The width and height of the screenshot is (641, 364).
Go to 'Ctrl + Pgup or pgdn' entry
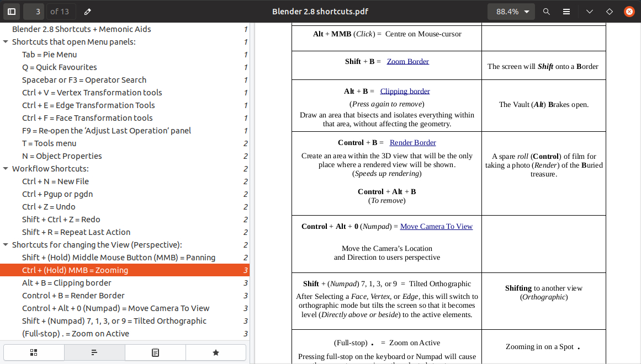point(125,194)
